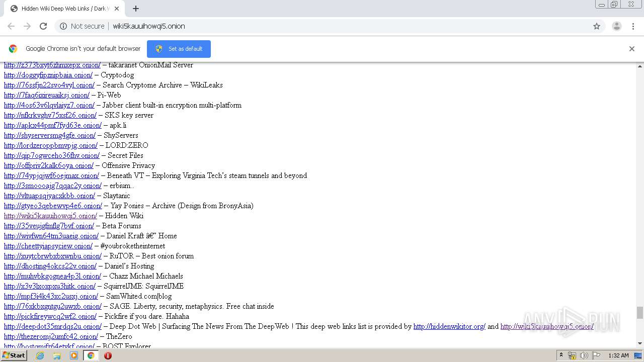Reload the current page
The width and height of the screenshot is (644, 362).
click(43, 26)
